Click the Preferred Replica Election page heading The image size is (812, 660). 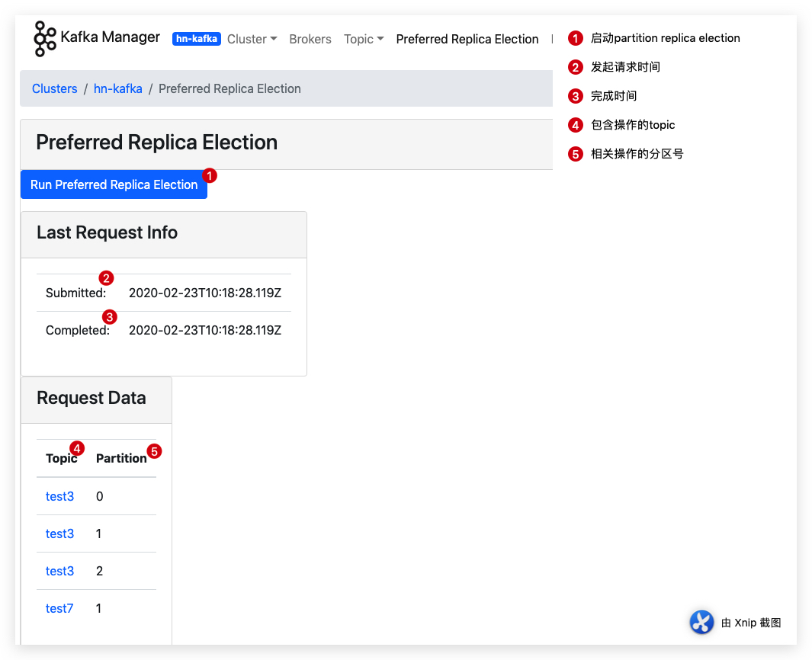pos(156,143)
